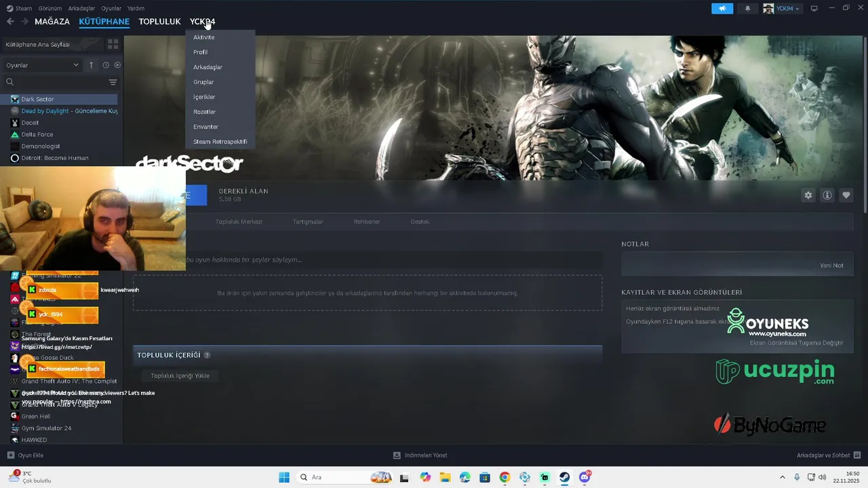Open File Explorer from taskbar
The height and width of the screenshot is (488, 868).
point(445,477)
